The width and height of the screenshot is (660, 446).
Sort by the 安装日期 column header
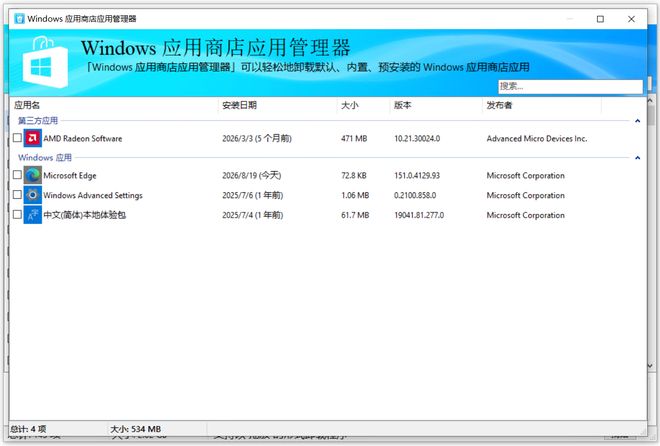[x=277, y=105]
